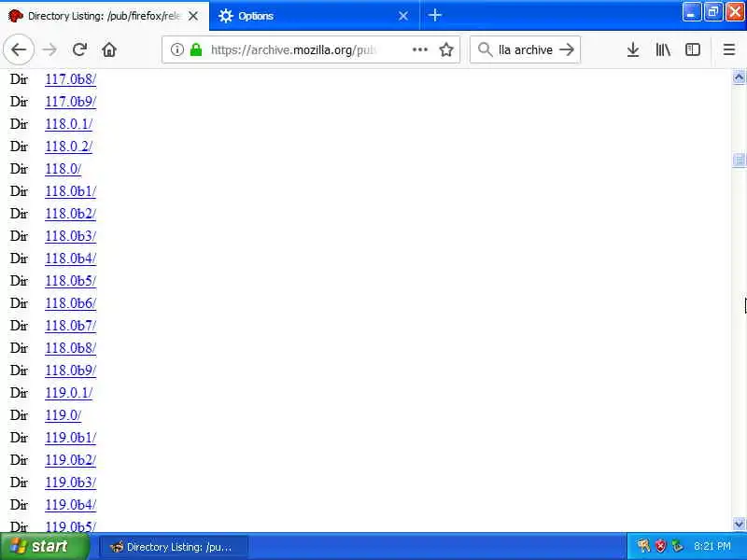Image resolution: width=747 pixels, height=560 pixels.
Task: Reload the current page
Action: pos(79,49)
